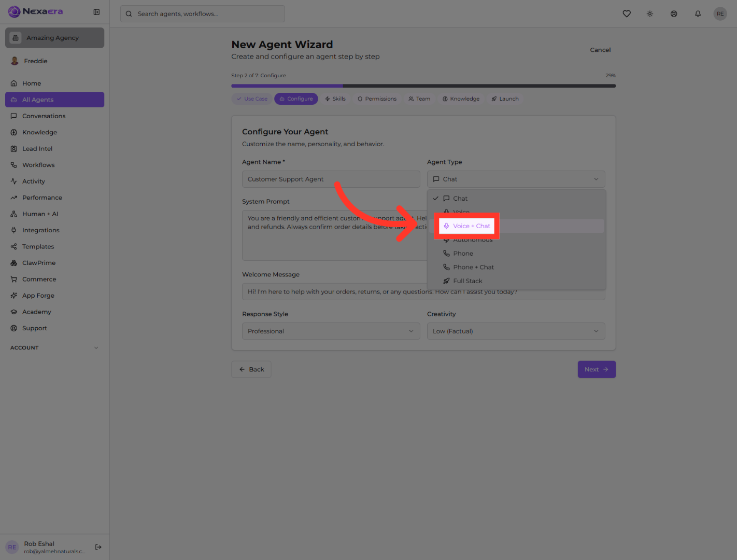737x560 pixels.
Task: Go to the Launch wizard step tab
Action: click(505, 99)
